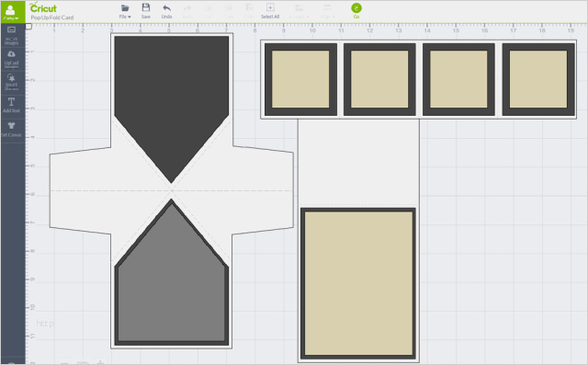Open the Set Canvas option
The height and width of the screenshot is (365, 588).
11,130
